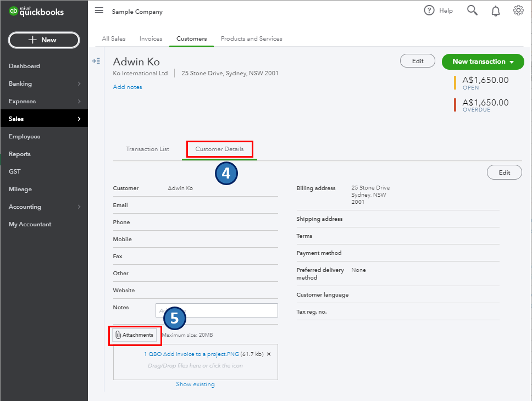
Task: Click the Add notes link
Action: tap(128, 87)
